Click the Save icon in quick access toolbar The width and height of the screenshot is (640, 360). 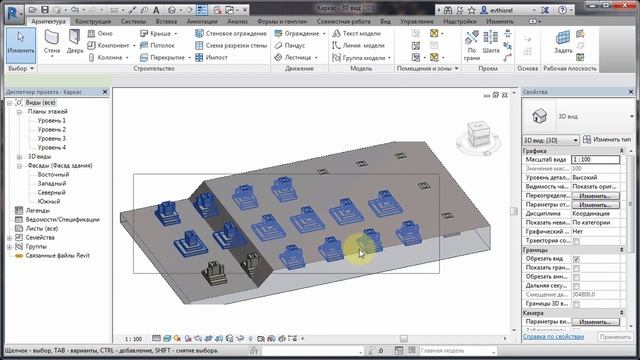click(45, 9)
